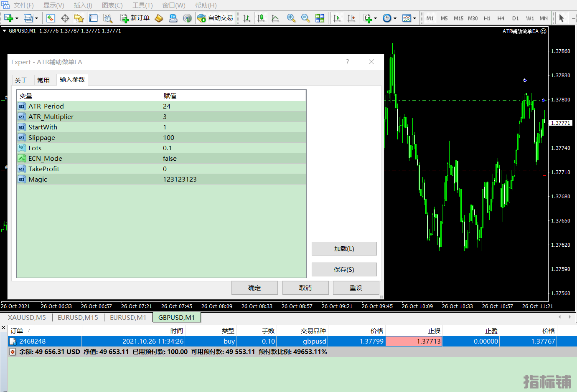Image resolution: width=577 pixels, height=392 pixels.
Task: Toggle chart auto scroll to the end
Action: pyautogui.click(x=337, y=18)
